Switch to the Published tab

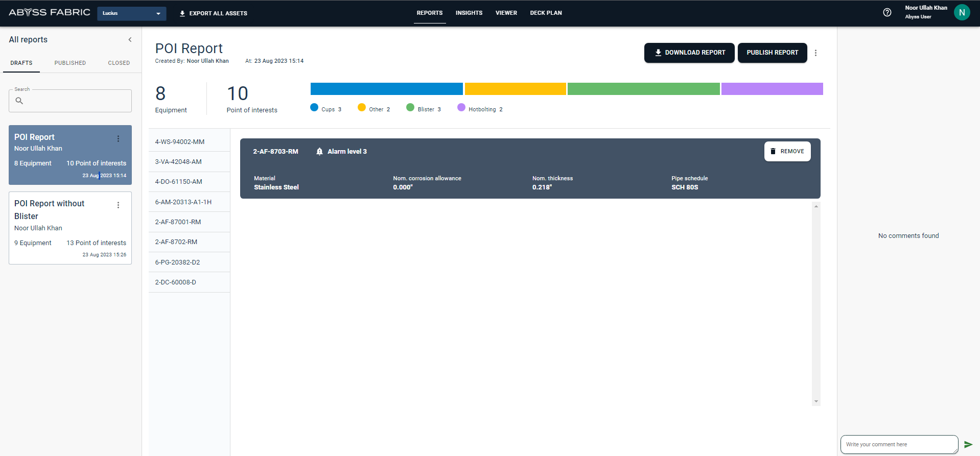pos(70,63)
